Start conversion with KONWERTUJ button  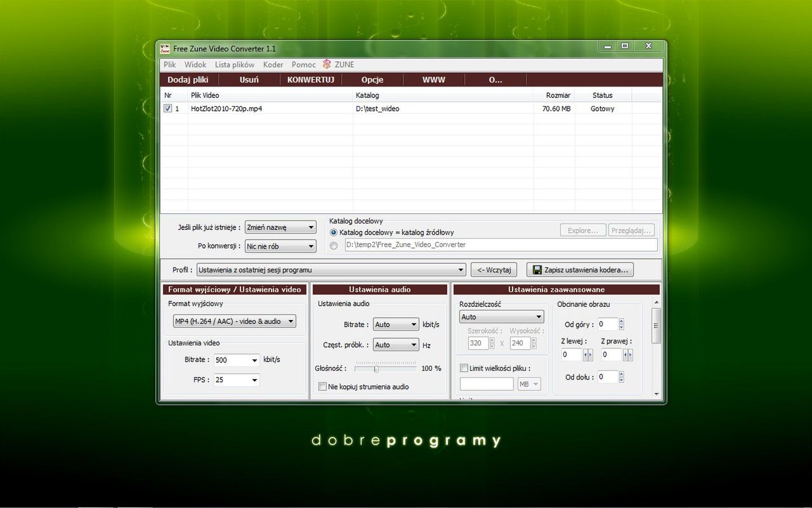coord(311,80)
